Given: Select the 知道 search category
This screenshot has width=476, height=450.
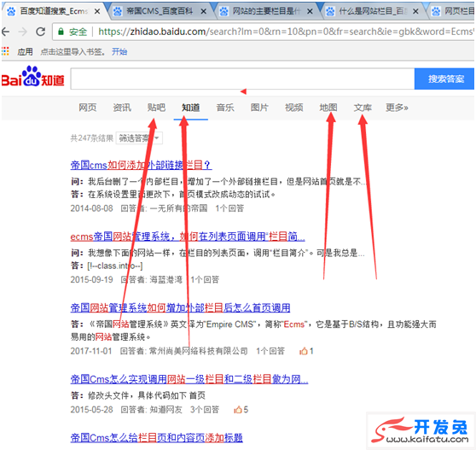Looking at the screenshot, I should (x=190, y=108).
